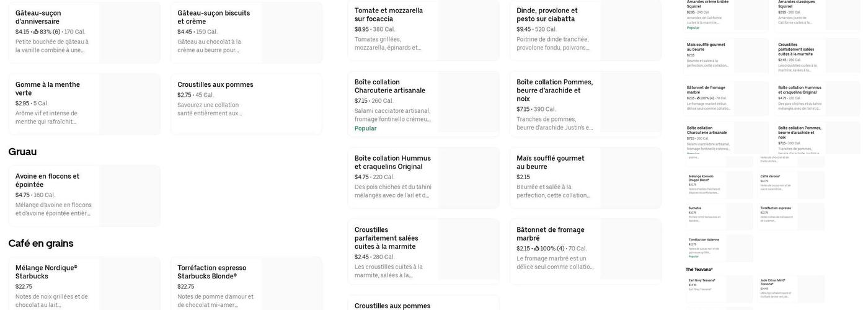This screenshot has height=310, width=868.
Task: Open Mélange Komodo Dragon Blend item
Action: coord(719,184)
